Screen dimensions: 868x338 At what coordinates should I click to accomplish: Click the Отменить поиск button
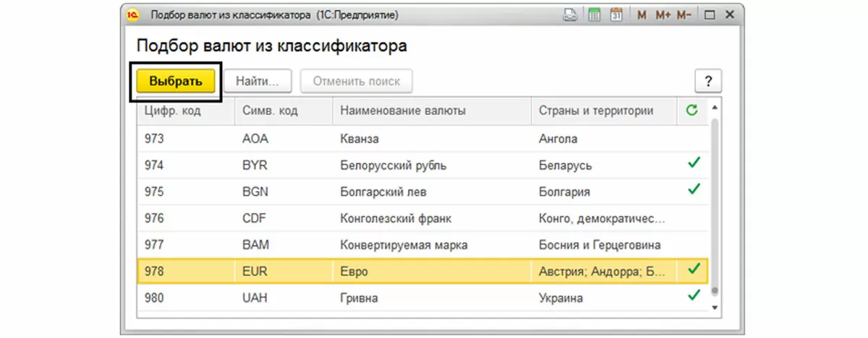click(356, 81)
